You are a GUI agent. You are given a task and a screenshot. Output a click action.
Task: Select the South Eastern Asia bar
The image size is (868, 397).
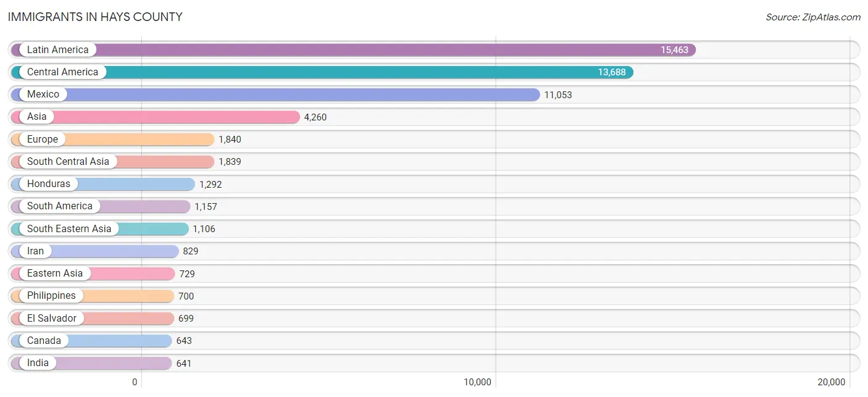click(99, 229)
